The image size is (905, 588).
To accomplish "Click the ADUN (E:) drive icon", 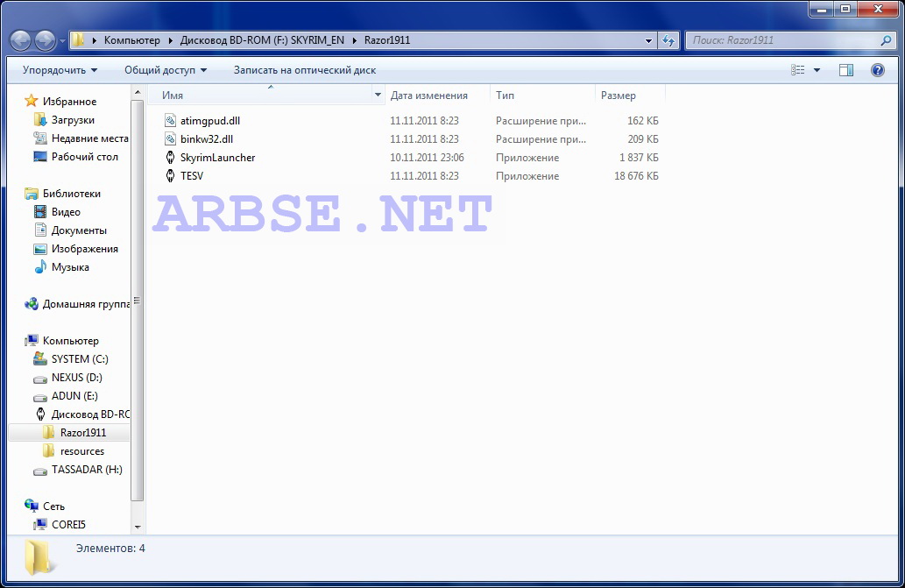I will click(39, 396).
